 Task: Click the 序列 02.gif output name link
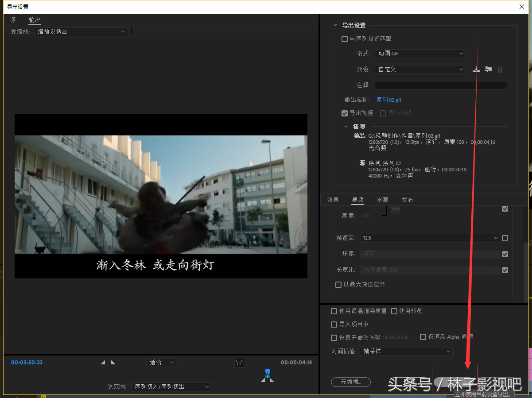click(x=389, y=100)
